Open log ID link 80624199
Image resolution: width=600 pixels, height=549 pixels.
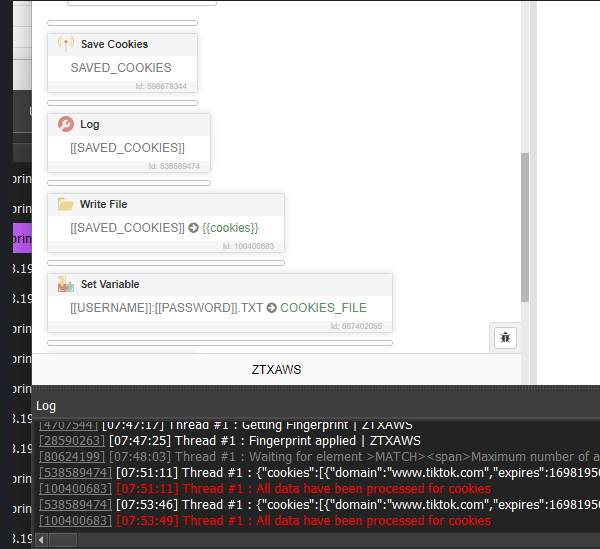click(x=70, y=457)
